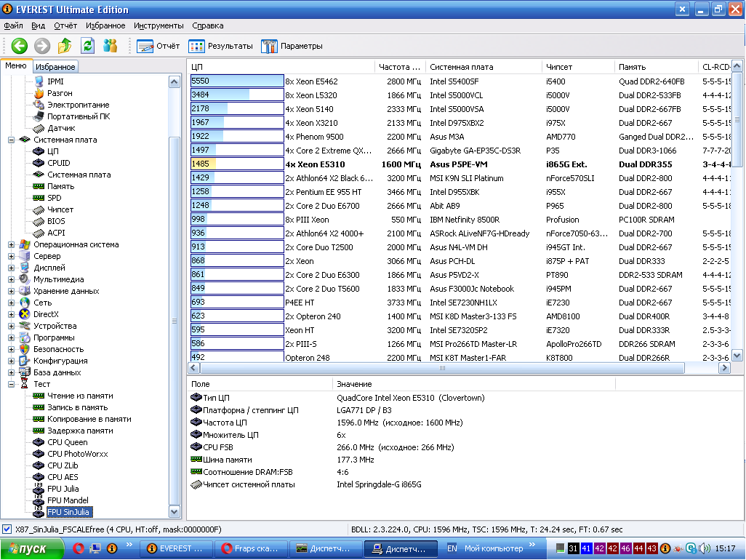Expand the Мультимедиа tree node
Screen dimensions: 746x560
pos(11,279)
